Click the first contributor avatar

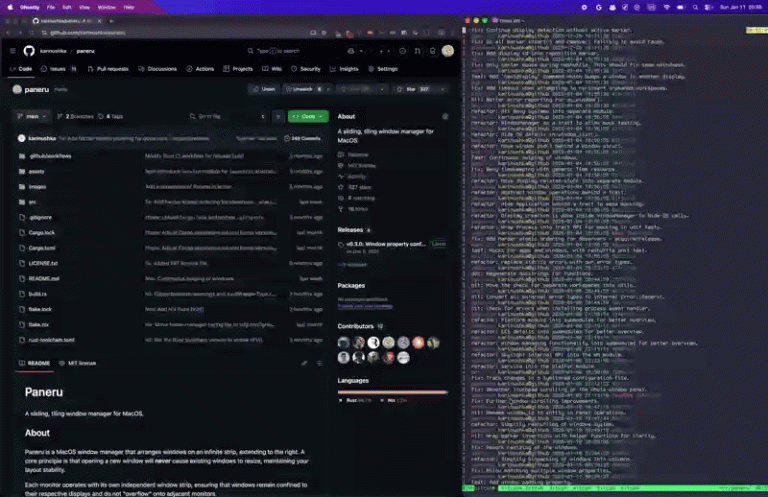(x=344, y=342)
